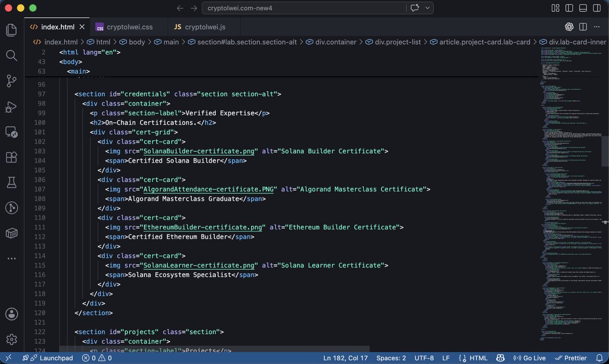The image size is (609, 364).
Task: Open the Git graph view icon
Action: (12, 208)
